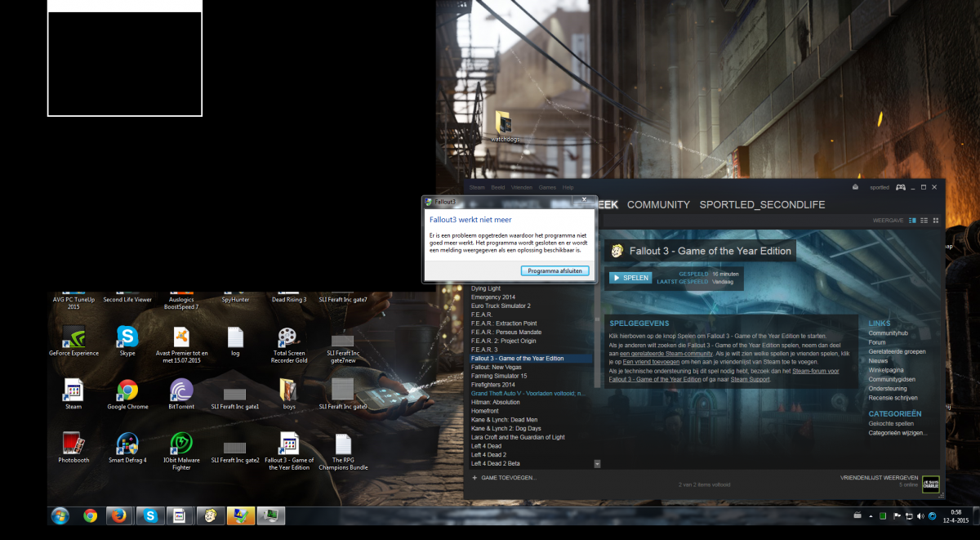Open SLI Feraft Inc gate9 icon
The image size is (980, 540).
[343, 395]
